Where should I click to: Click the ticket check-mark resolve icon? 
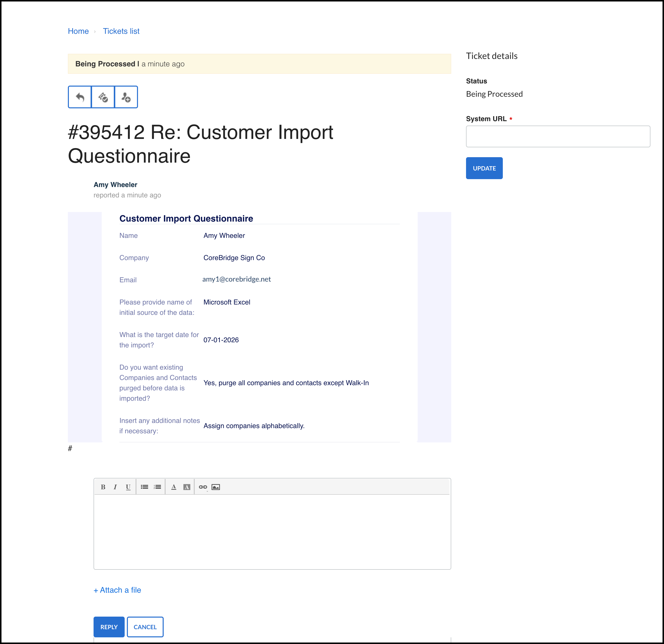point(103,97)
